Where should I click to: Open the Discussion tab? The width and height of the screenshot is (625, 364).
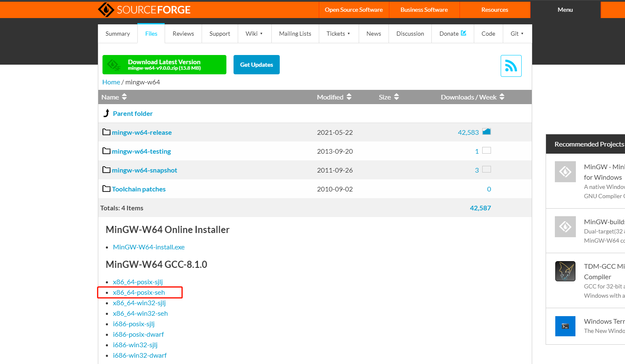click(x=410, y=34)
